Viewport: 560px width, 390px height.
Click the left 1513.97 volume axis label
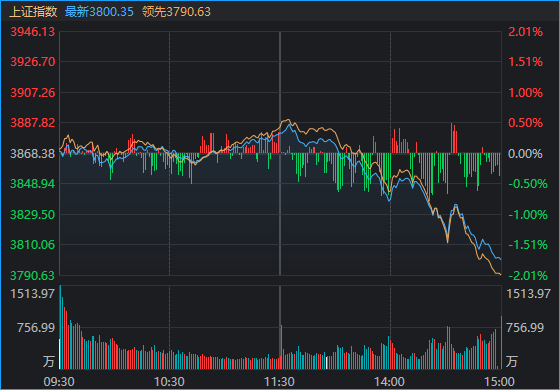click(33, 294)
